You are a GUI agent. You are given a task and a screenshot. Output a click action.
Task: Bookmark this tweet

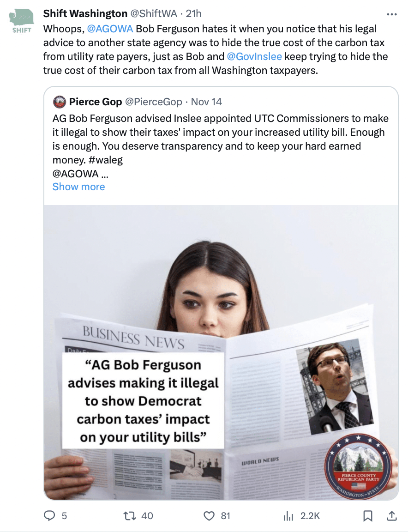tap(368, 516)
